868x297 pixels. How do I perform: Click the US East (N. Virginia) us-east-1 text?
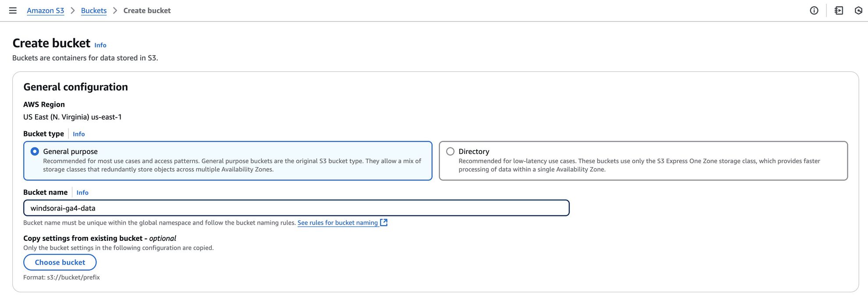[x=72, y=117]
